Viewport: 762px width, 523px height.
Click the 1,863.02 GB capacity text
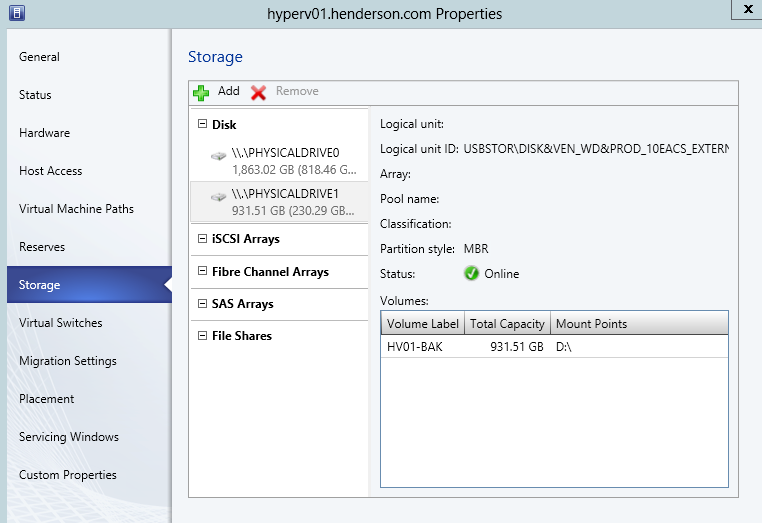click(294, 170)
